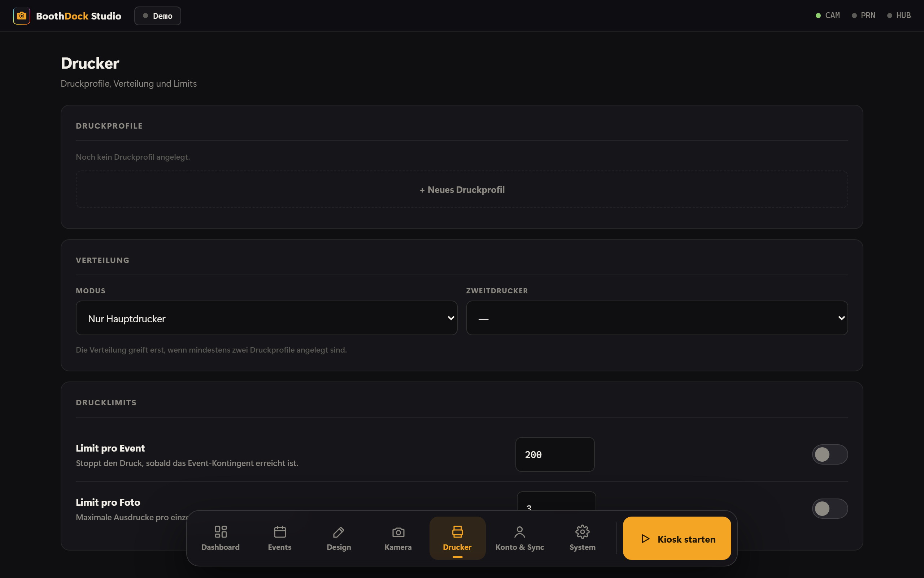This screenshot has width=924, height=578.
Task: Switch to the Design tab label
Action: 339,547
